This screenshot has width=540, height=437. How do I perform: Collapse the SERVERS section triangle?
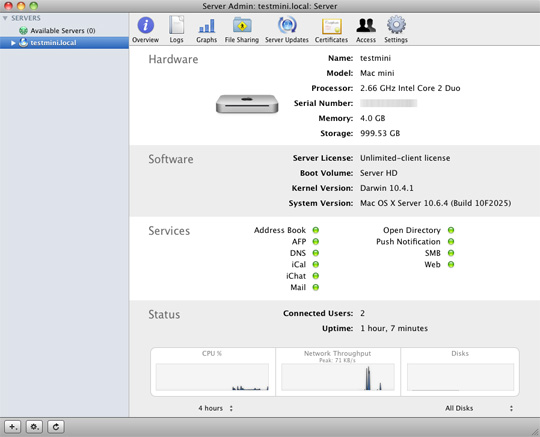click(5, 18)
